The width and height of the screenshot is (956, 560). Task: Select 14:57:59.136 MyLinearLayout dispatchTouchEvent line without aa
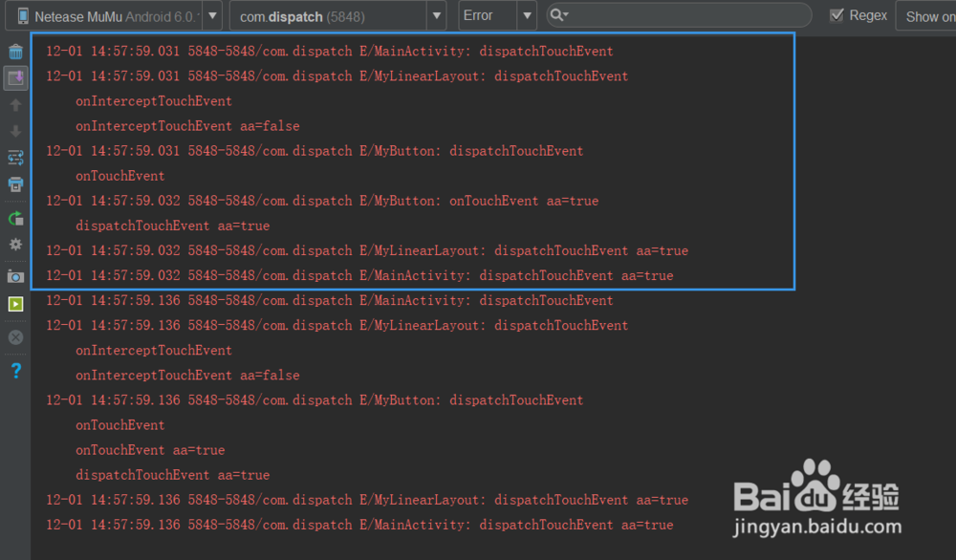coord(337,326)
